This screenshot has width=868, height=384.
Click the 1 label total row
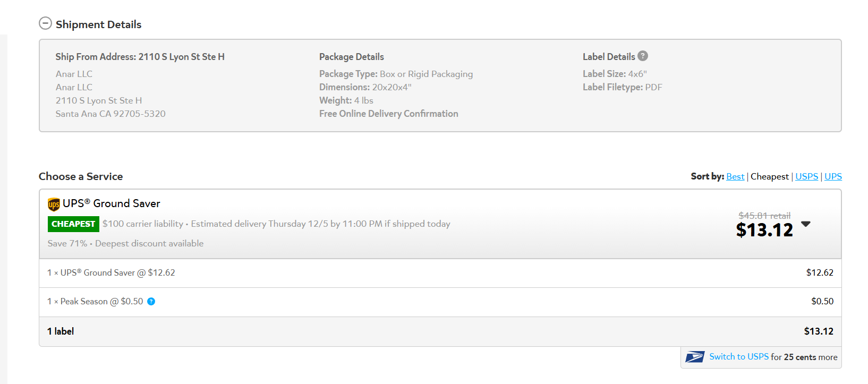click(x=440, y=331)
